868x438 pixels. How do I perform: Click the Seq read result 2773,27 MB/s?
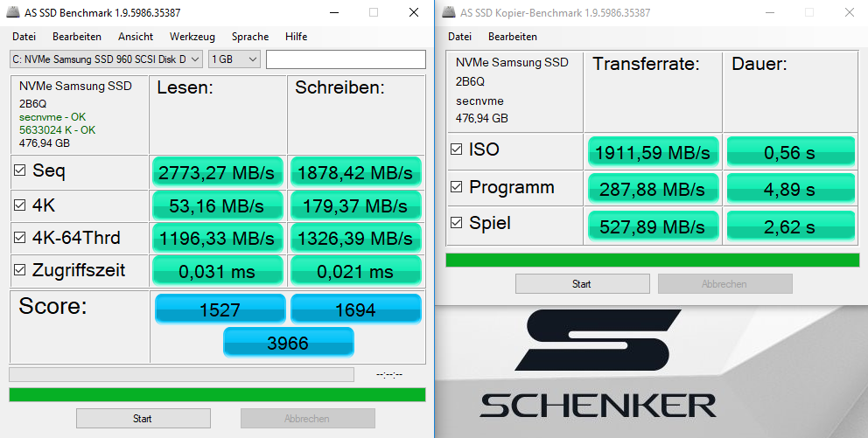218,172
